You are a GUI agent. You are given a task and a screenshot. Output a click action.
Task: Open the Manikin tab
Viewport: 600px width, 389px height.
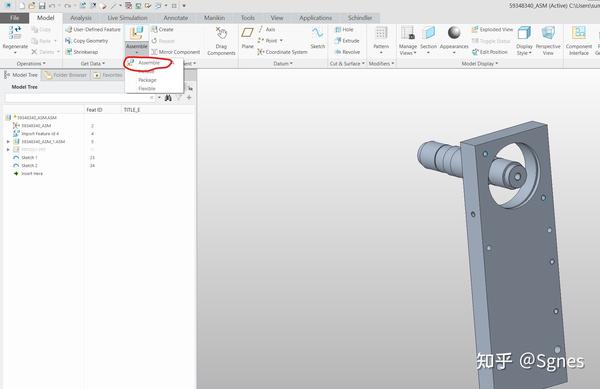[214, 18]
